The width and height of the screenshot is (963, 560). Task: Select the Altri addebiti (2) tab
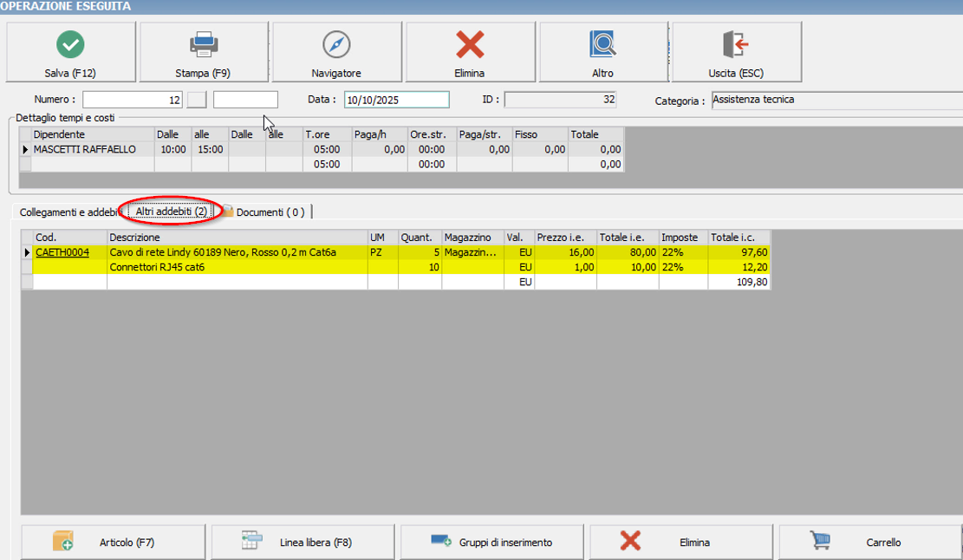171,212
